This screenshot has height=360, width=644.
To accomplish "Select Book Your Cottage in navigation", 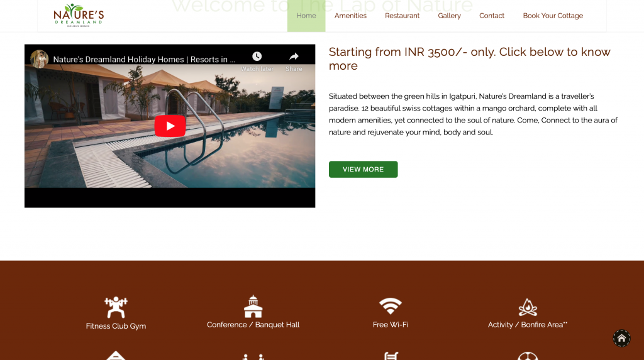I will click(553, 16).
